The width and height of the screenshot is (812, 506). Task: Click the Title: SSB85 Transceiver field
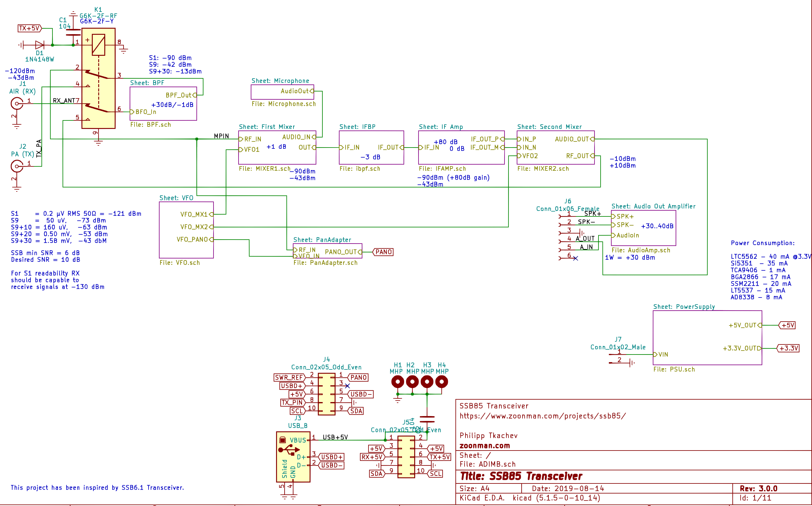[521, 476]
